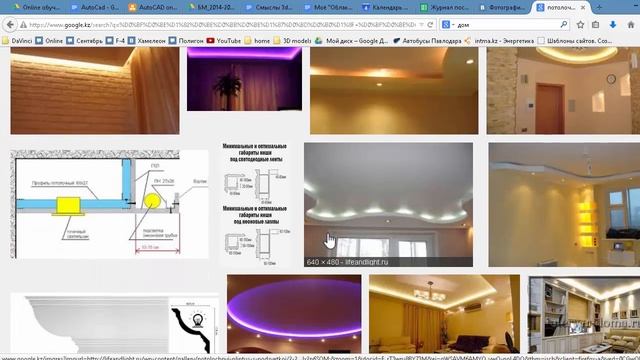Reload the page with the refresh icon
Viewport: 640px width, 360px height.
click(x=430, y=25)
